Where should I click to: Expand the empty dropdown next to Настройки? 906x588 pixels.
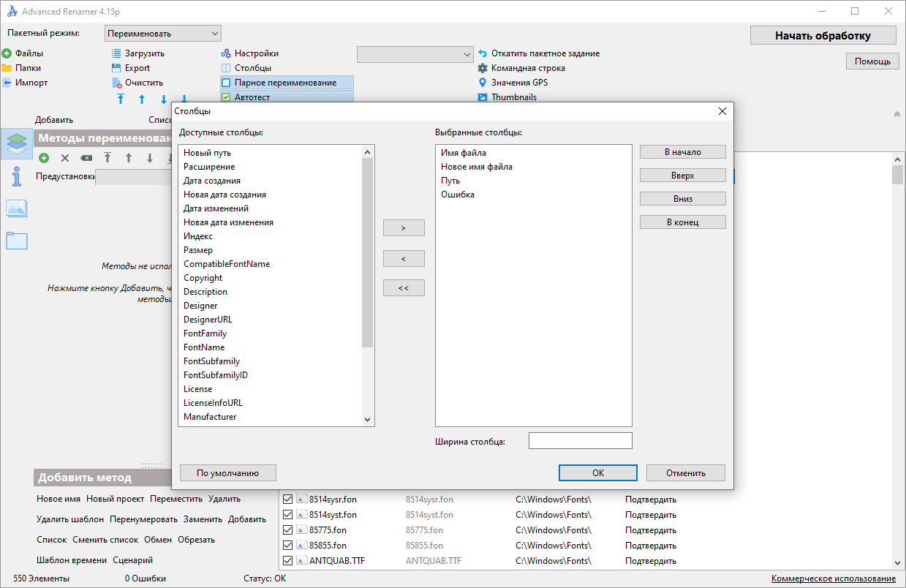click(x=415, y=55)
